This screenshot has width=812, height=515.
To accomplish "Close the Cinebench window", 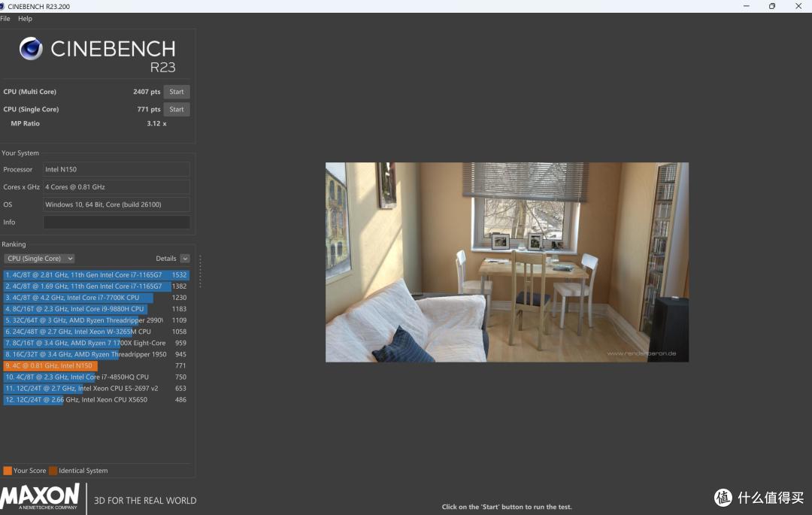I will pos(798,6).
